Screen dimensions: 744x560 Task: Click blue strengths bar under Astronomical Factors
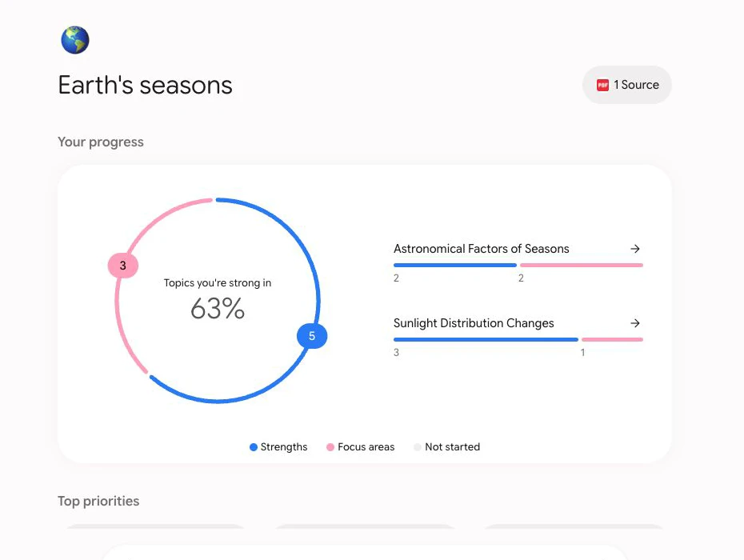(x=455, y=266)
